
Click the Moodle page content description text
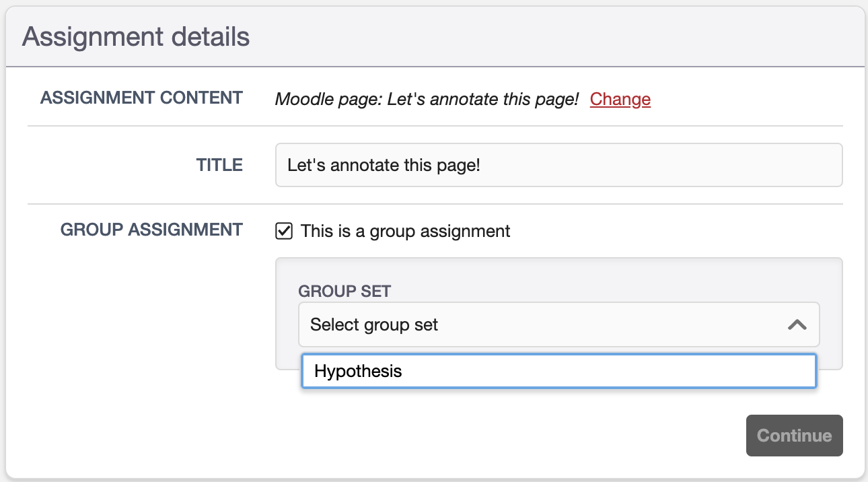(x=427, y=100)
